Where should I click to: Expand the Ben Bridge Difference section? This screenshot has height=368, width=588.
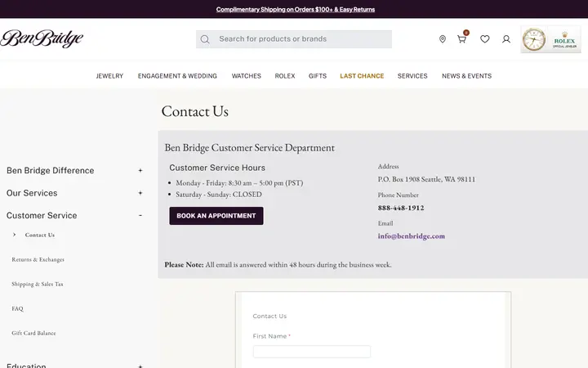pyautogui.click(x=140, y=170)
